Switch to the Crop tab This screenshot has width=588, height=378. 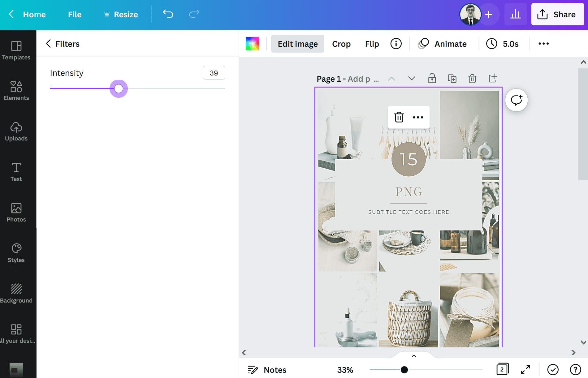point(341,44)
